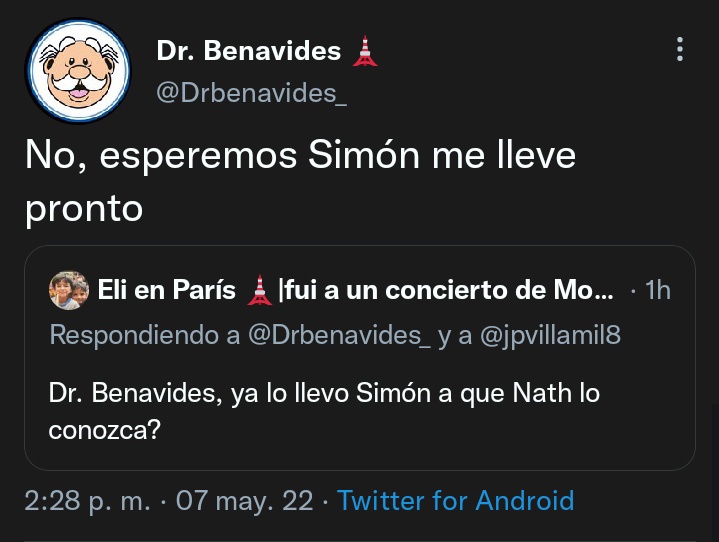The width and height of the screenshot is (719, 542).
Task: Tap tower emoji in Eli en París name
Action: 260,290
